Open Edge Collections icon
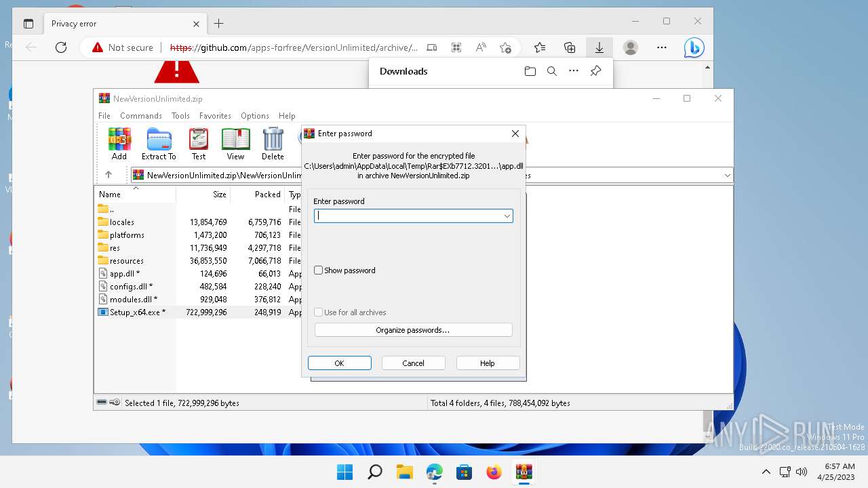The image size is (868, 488). (570, 47)
